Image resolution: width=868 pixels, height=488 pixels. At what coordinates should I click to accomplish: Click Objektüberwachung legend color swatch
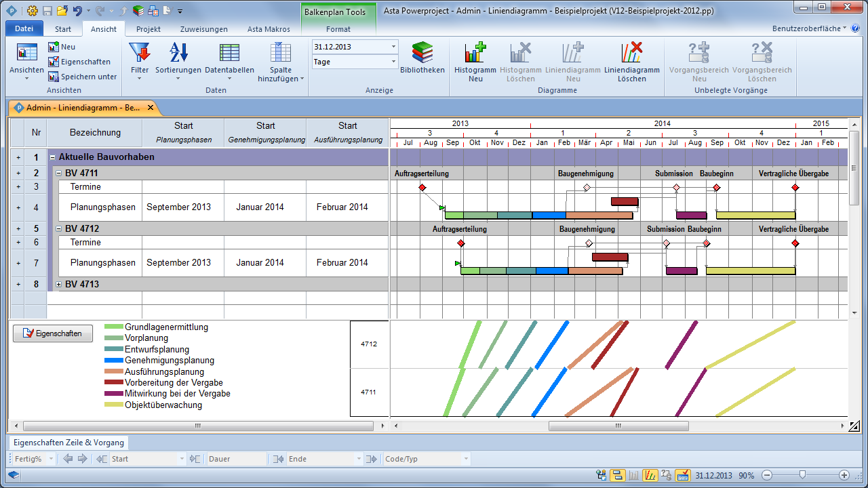113,405
